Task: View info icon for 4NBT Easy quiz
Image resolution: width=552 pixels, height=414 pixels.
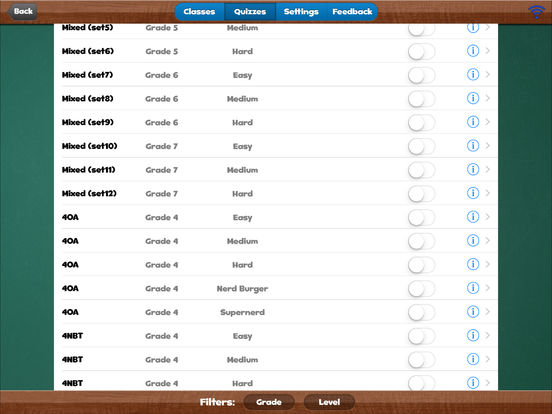Action: 473,335
